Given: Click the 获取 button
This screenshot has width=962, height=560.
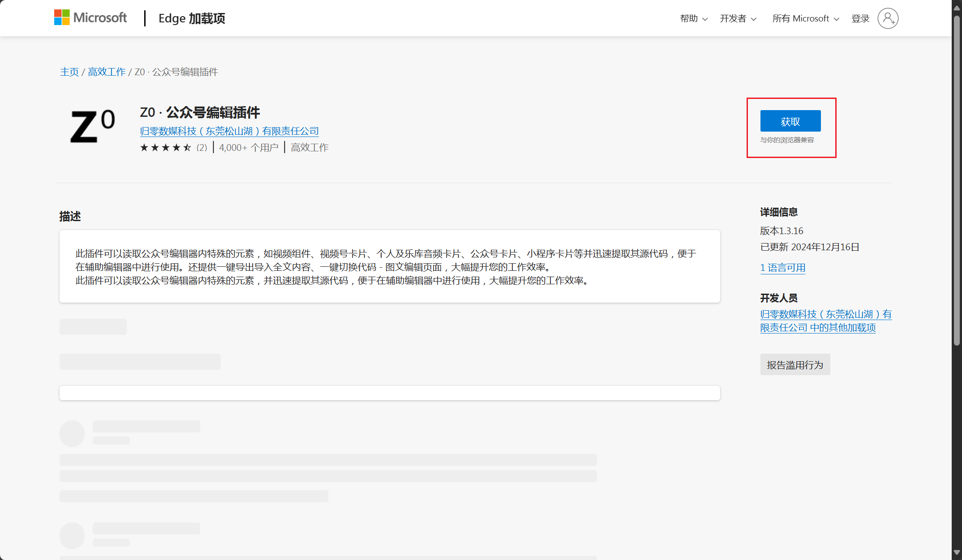Looking at the screenshot, I should (x=790, y=121).
